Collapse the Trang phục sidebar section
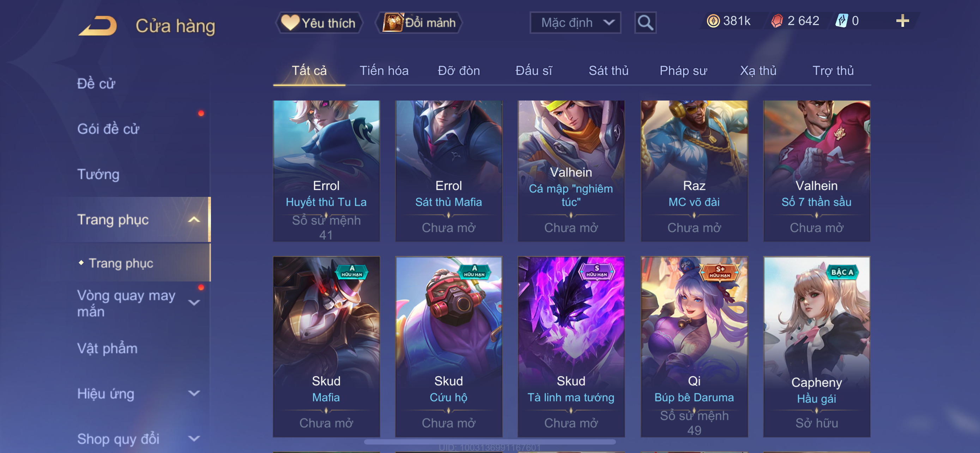Image resolution: width=980 pixels, height=453 pixels. click(x=194, y=220)
